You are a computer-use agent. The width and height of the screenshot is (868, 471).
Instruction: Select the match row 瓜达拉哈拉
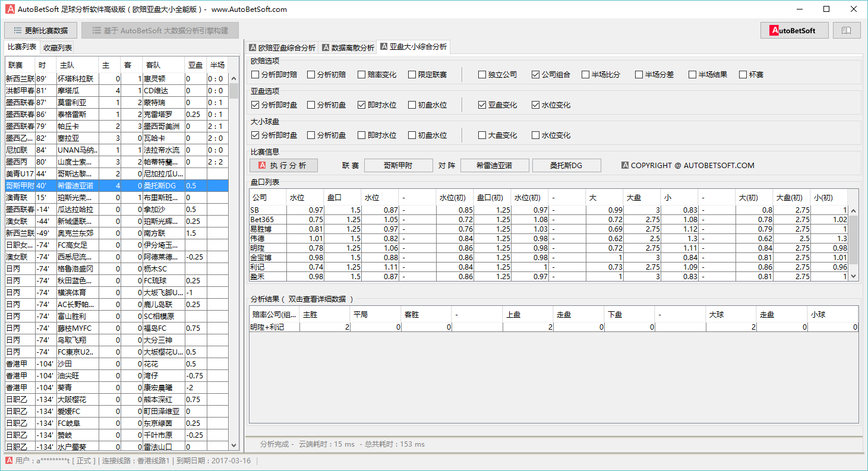pyautogui.click(x=116, y=209)
